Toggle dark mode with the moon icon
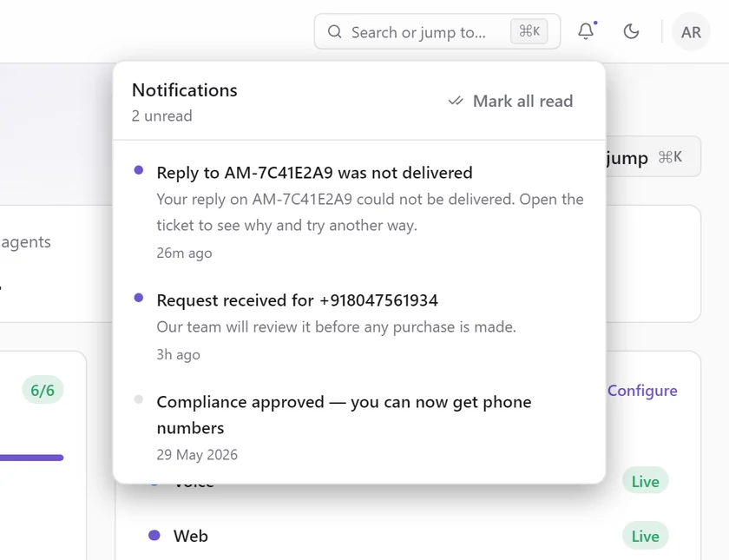 pos(631,31)
